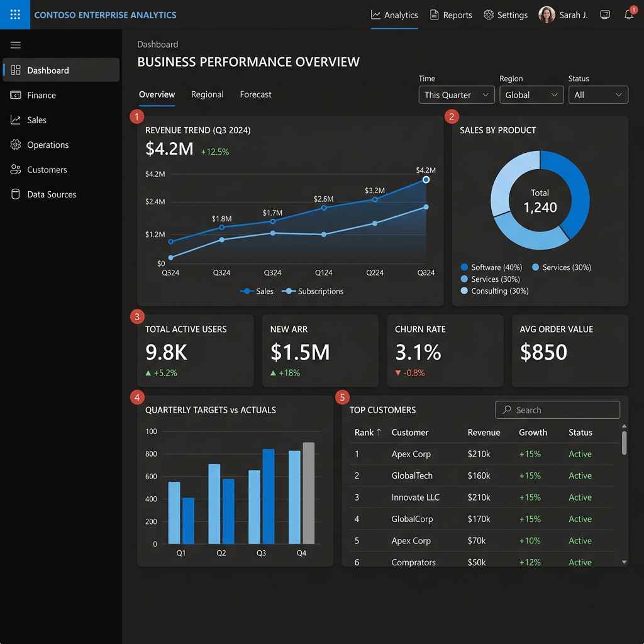Click the $4.2M data point on revenue chart
Viewport: 644px width, 644px height.
(x=426, y=179)
